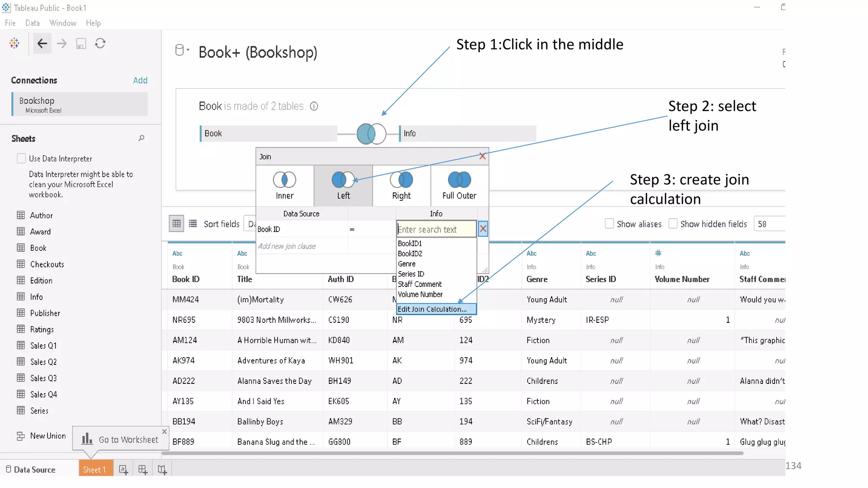Viewport: 868px width, 488px height.
Task: Select Staff Comment from field list
Action: [x=420, y=284]
